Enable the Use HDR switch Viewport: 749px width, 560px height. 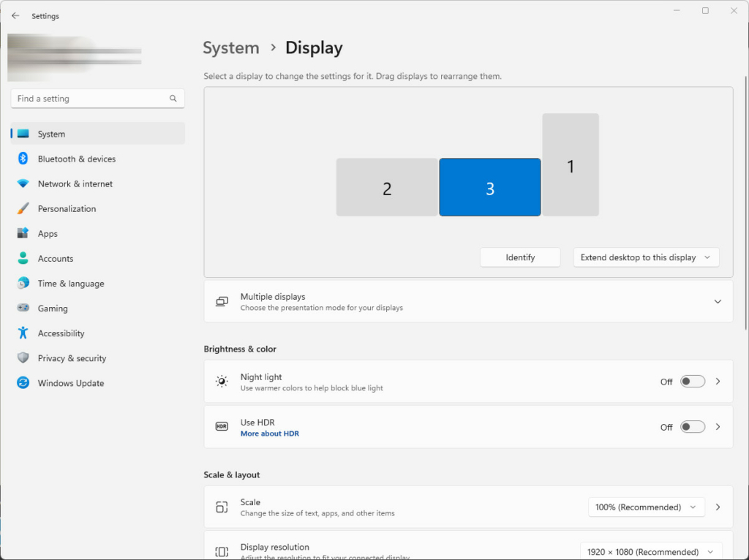(692, 427)
